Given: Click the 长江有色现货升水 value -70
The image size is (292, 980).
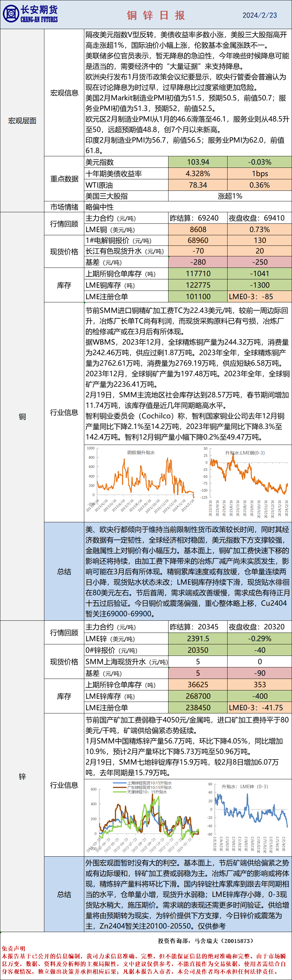Looking at the screenshot, I should [x=198, y=251].
